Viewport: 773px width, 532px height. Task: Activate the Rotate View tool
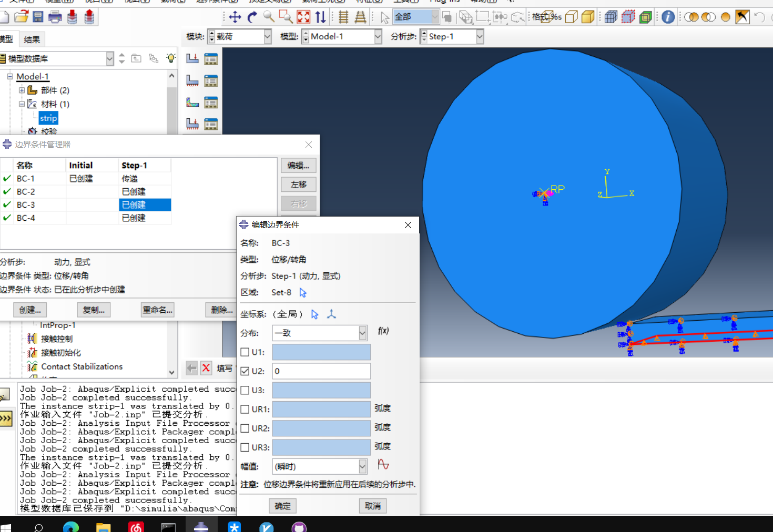[252, 17]
